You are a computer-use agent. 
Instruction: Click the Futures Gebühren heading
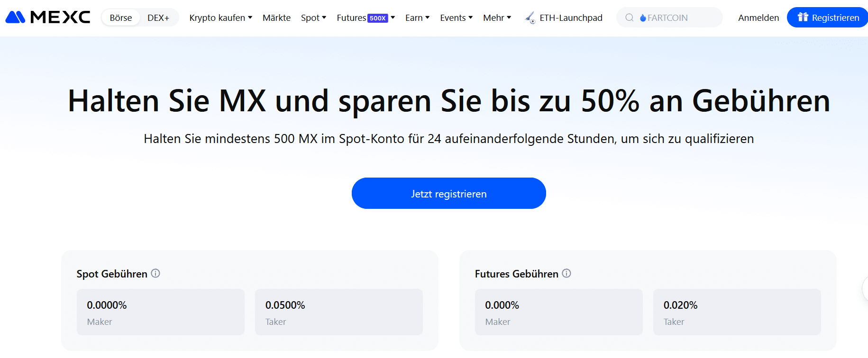517,274
